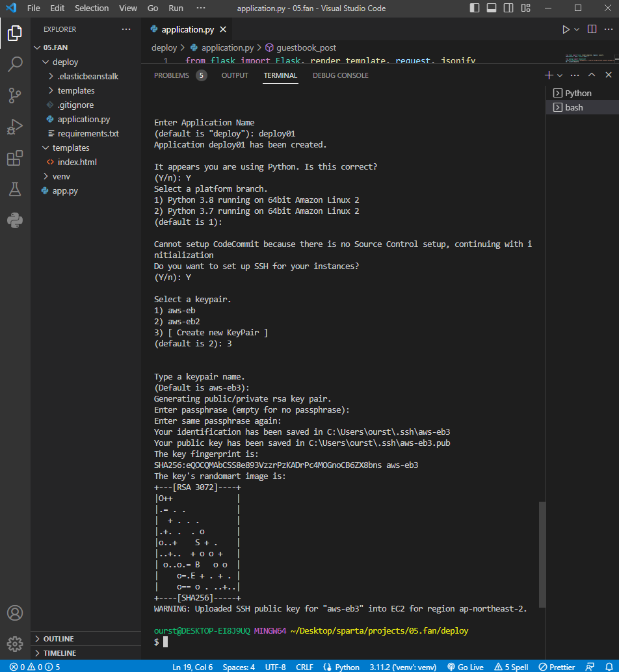
Task: Open the Search view icon
Action: click(x=15, y=64)
